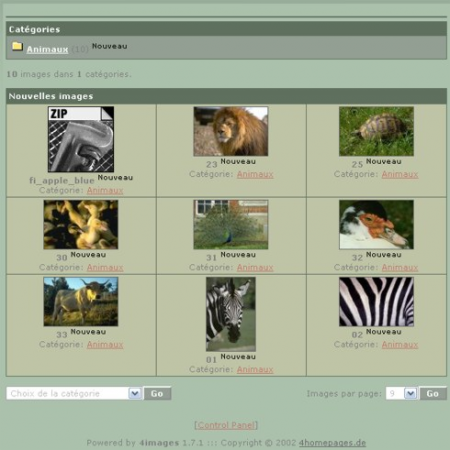Select the cow thumbnail numbered 33

[x=81, y=302]
